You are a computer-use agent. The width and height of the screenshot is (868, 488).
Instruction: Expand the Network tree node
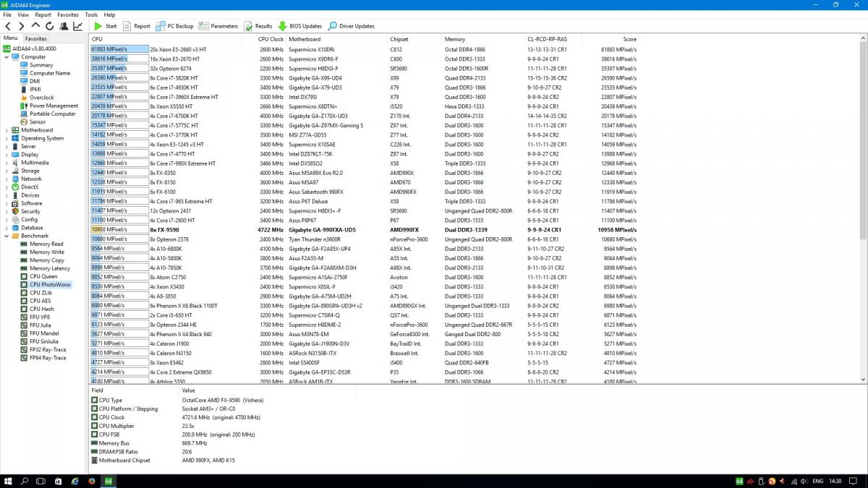(x=7, y=179)
